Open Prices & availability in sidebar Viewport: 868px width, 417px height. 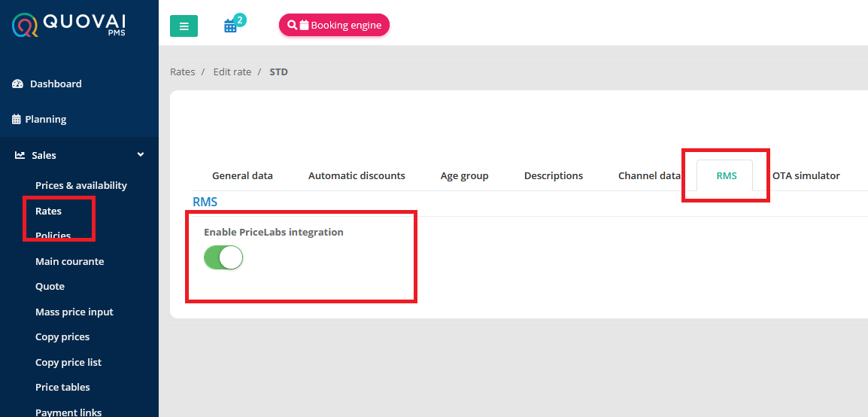tap(81, 185)
